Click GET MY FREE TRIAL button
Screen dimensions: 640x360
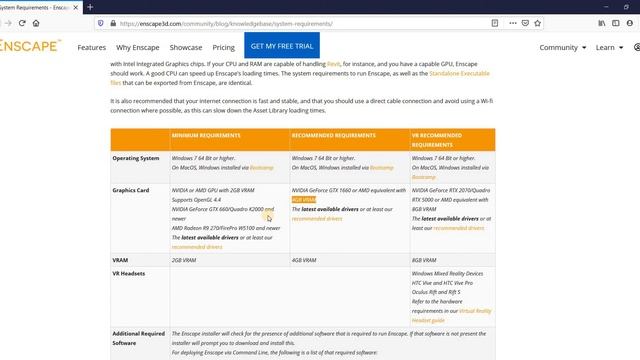(282, 45)
